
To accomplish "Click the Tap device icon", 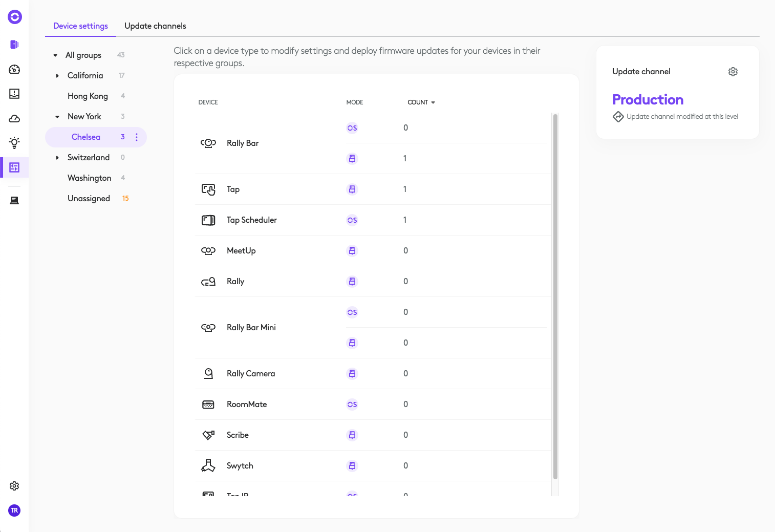I will (208, 189).
